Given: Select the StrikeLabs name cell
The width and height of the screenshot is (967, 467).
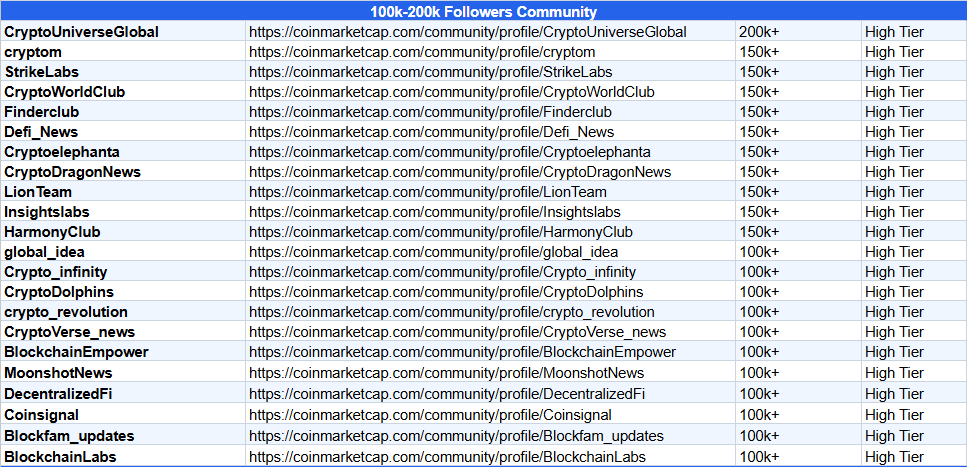Looking at the screenshot, I should pos(123,72).
